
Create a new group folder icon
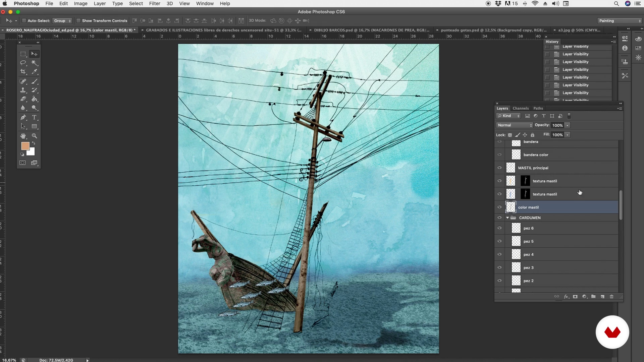pyautogui.click(x=593, y=297)
